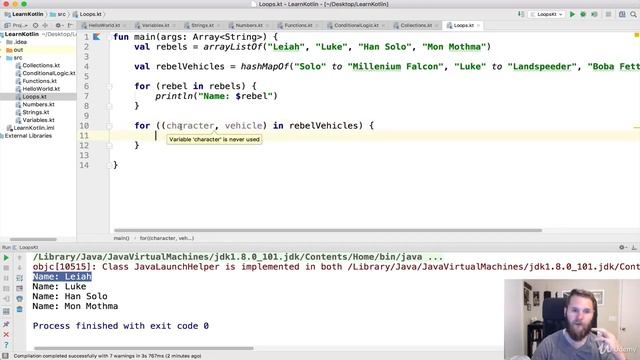Open HelloWorld.kt in the project tree
The image size is (640, 360).
(x=38, y=89)
